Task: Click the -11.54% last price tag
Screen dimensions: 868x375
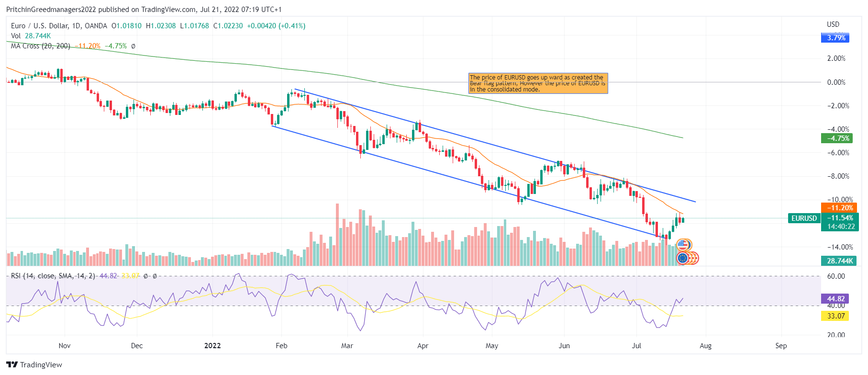Action: (840, 218)
